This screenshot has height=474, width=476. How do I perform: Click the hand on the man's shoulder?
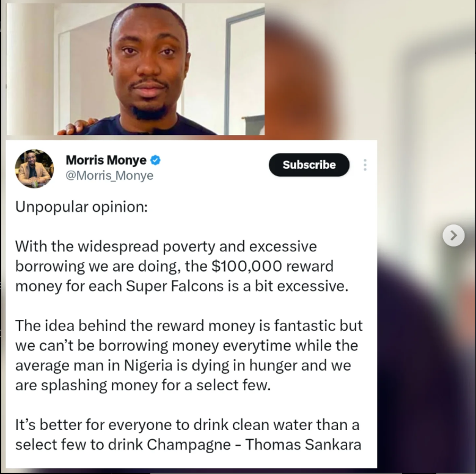pyautogui.click(x=78, y=127)
